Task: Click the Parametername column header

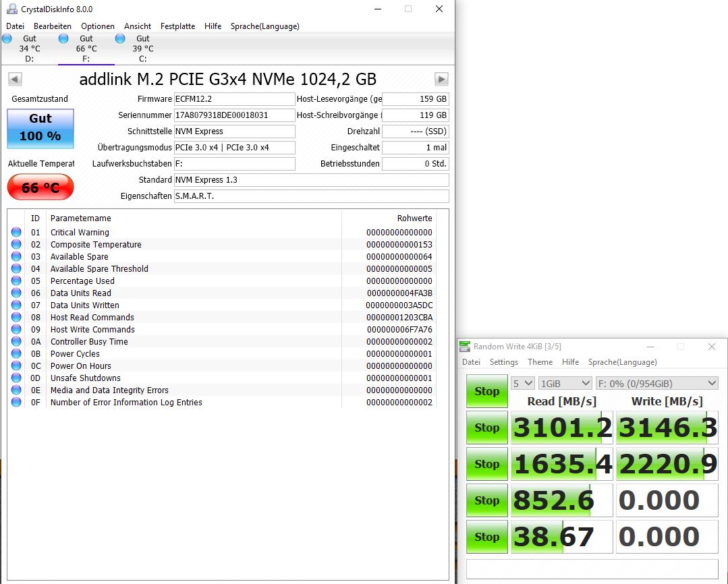Action: [81, 218]
